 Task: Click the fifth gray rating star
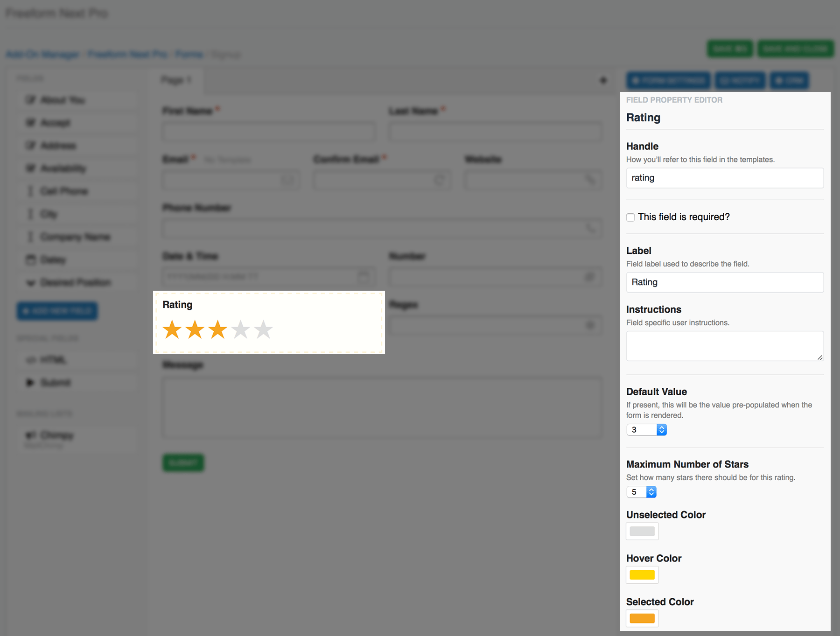pyautogui.click(x=264, y=329)
